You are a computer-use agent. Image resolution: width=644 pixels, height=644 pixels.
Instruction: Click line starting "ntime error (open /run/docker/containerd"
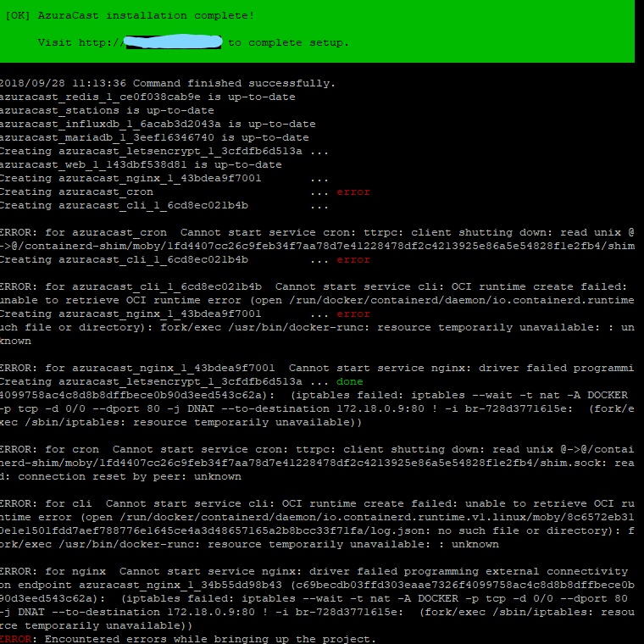317,517
